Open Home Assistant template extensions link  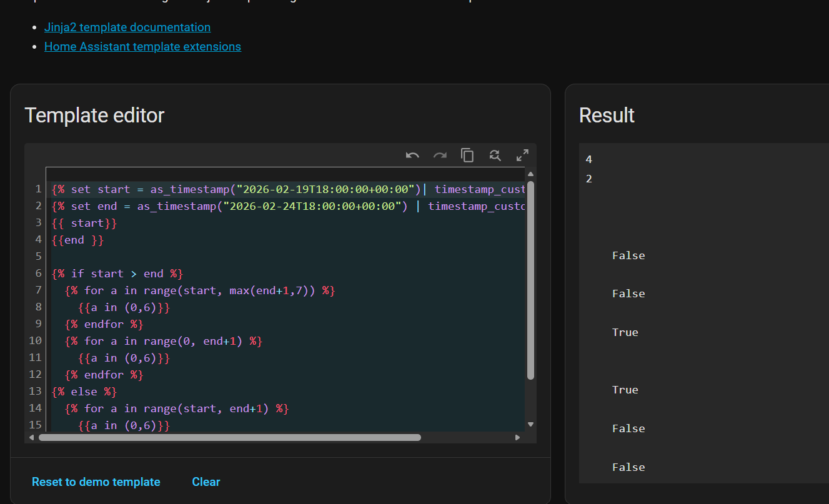pyautogui.click(x=142, y=47)
